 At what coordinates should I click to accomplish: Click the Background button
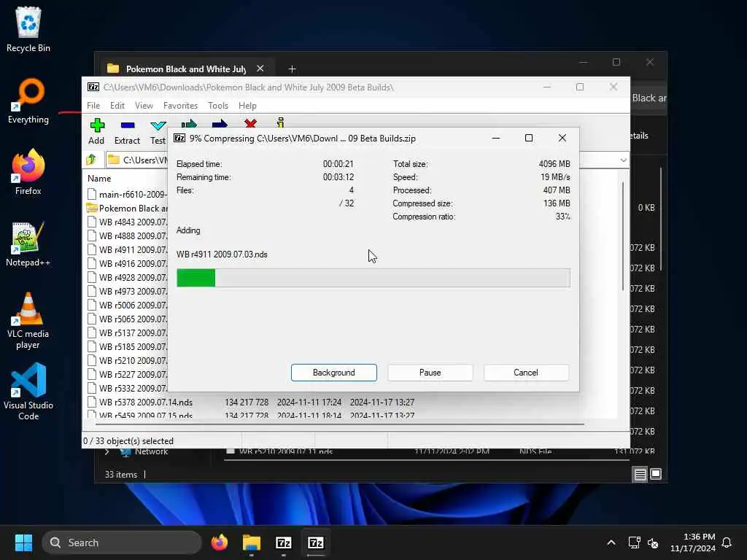coord(334,373)
